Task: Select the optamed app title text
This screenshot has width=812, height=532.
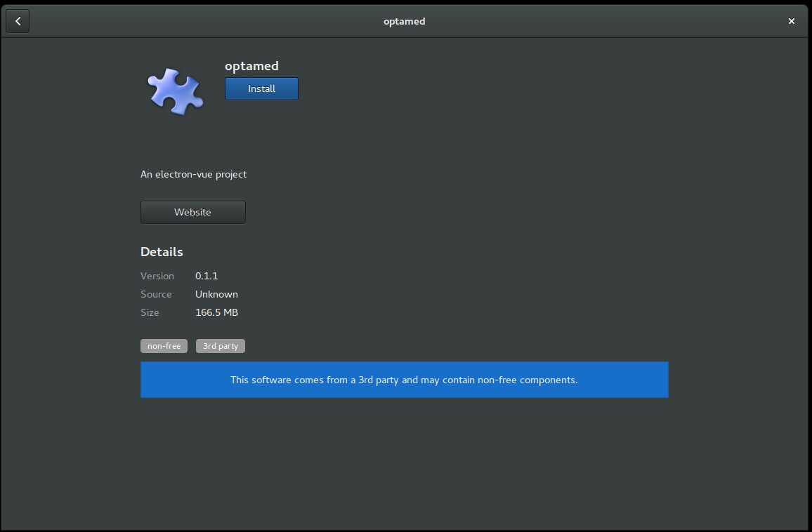Action: click(251, 66)
